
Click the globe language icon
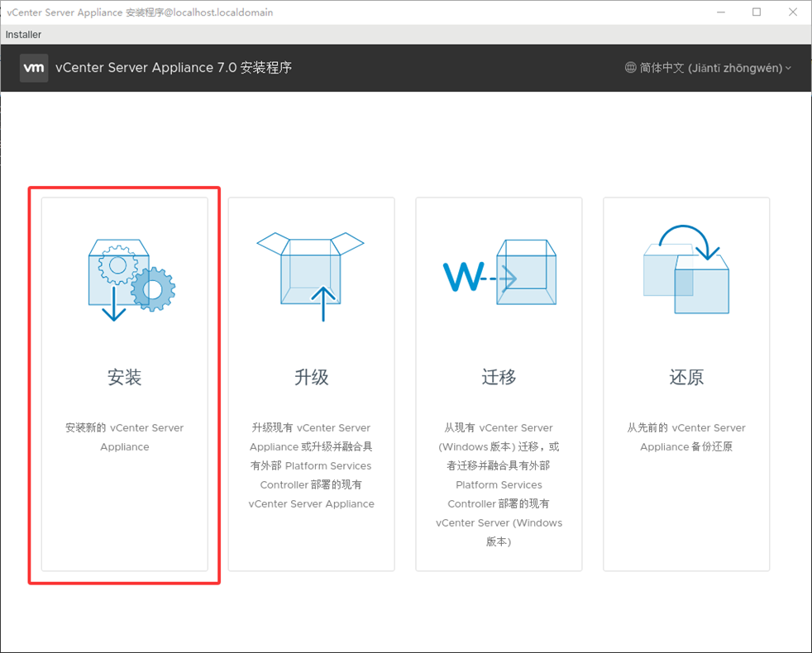point(631,68)
